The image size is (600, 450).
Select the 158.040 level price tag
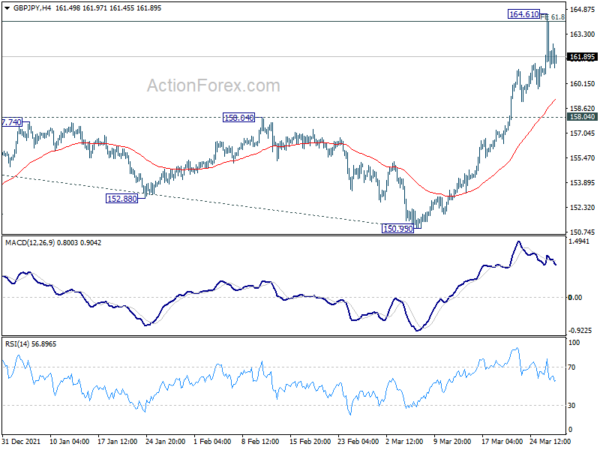(x=582, y=117)
